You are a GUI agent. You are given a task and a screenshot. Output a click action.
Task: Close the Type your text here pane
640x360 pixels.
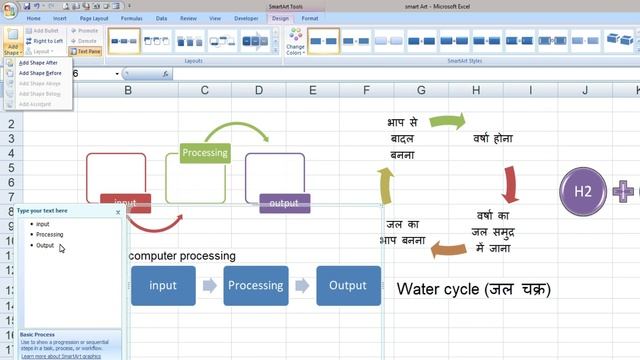click(x=118, y=212)
